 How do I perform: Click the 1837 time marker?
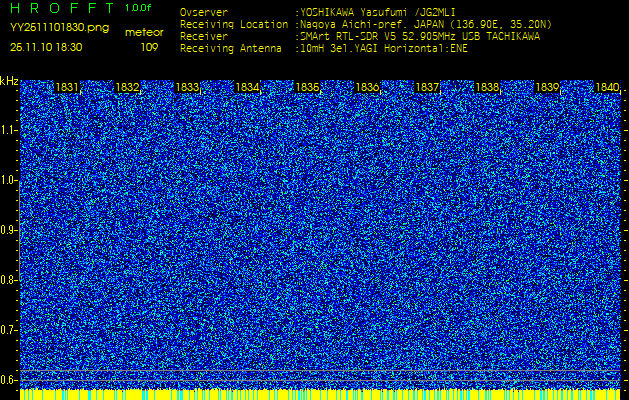pos(428,87)
